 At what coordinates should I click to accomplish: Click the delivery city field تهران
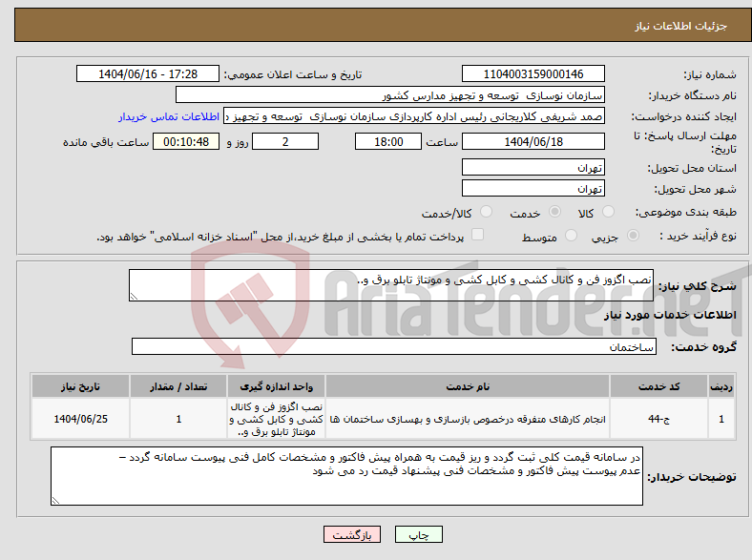click(533, 188)
